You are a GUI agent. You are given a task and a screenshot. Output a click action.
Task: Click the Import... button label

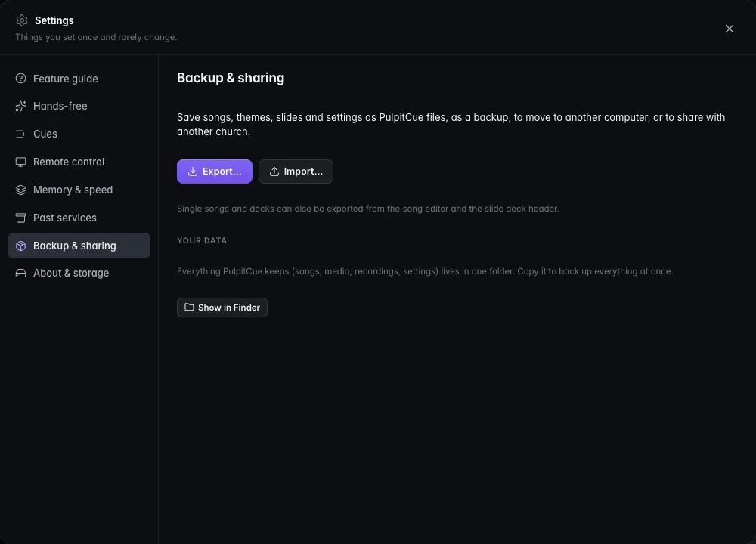point(303,172)
